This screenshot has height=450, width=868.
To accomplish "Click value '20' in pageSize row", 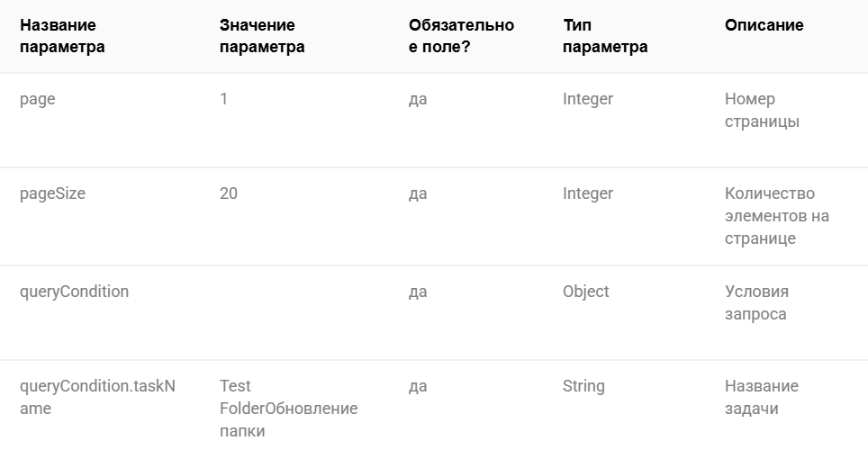I will [229, 193].
